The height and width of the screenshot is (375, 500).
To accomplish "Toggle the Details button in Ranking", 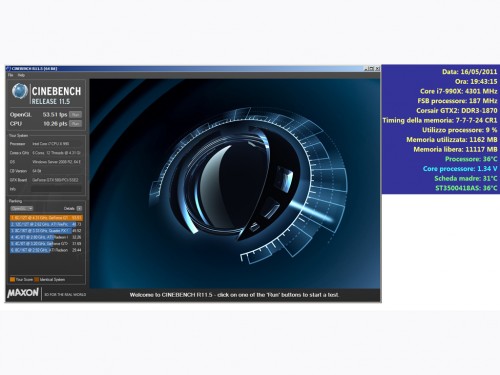I will tap(79, 209).
